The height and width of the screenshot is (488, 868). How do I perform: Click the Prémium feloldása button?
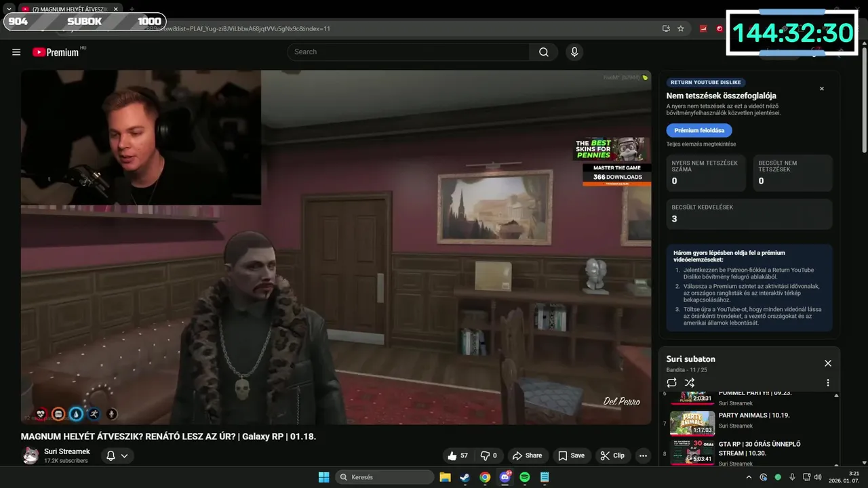(699, 130)
